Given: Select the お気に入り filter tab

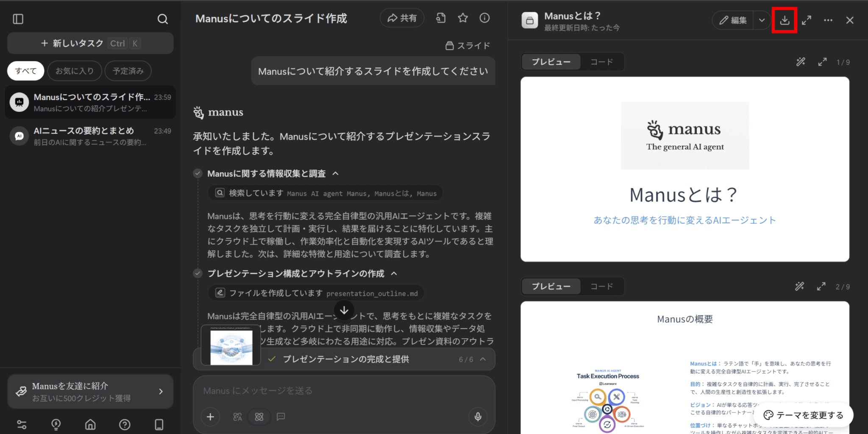Looking at the screenshot, I should pyautogui.click(x=75, y=71).
